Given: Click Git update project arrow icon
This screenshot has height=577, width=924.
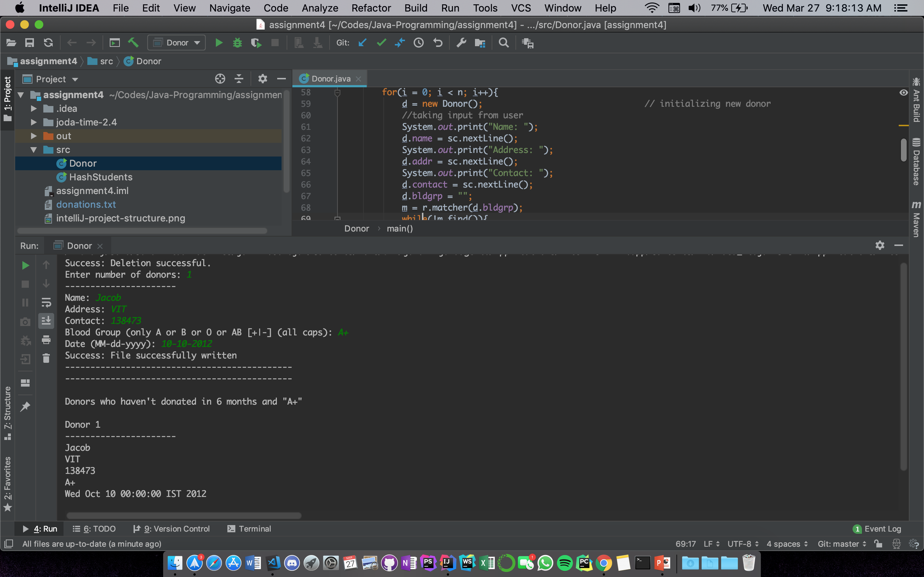Looking at the screenshot, I should point(362,43).
